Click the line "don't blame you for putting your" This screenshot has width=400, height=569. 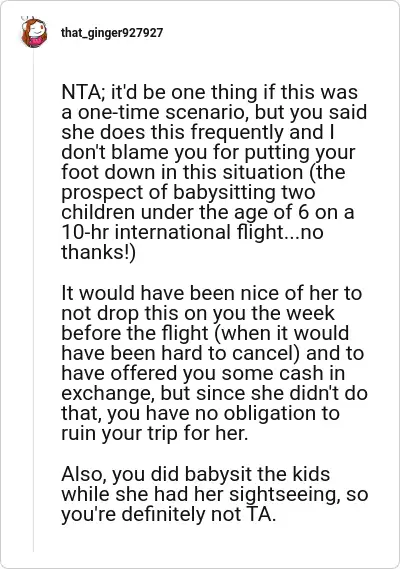point(208,152)
